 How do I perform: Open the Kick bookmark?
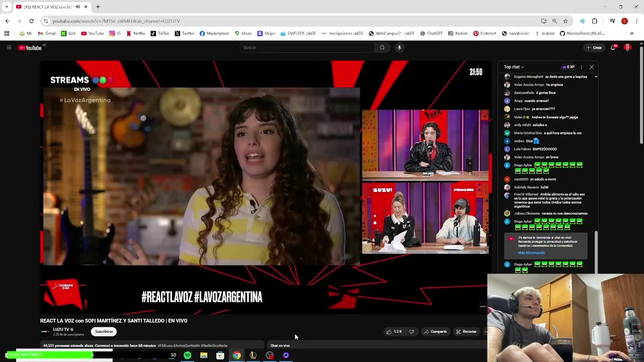[x=68, y=34]
